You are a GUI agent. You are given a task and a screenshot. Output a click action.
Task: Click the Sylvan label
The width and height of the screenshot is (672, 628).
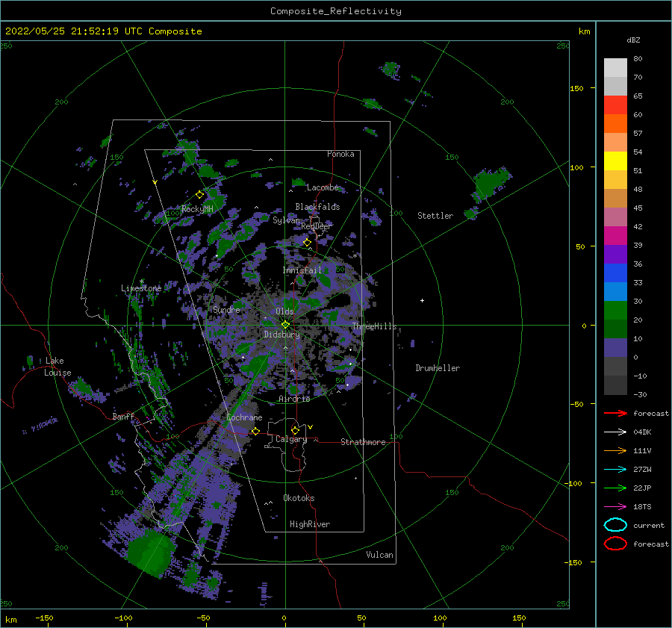click(286, 220)
